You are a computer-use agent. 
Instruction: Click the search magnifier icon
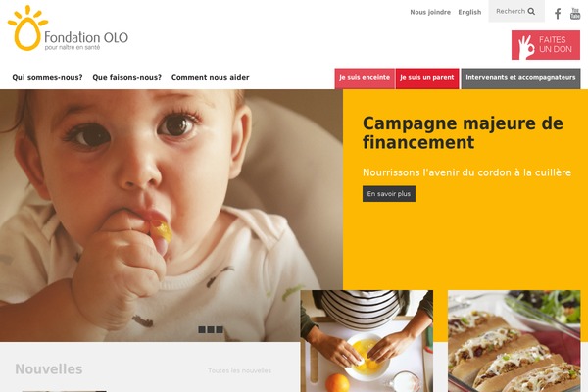pyautogui.click(x=531, y=11)
